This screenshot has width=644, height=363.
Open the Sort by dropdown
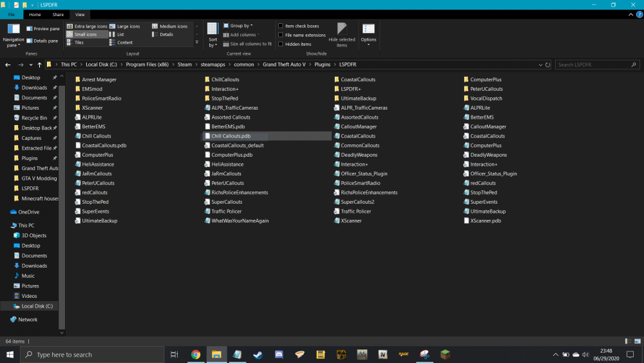213,35
